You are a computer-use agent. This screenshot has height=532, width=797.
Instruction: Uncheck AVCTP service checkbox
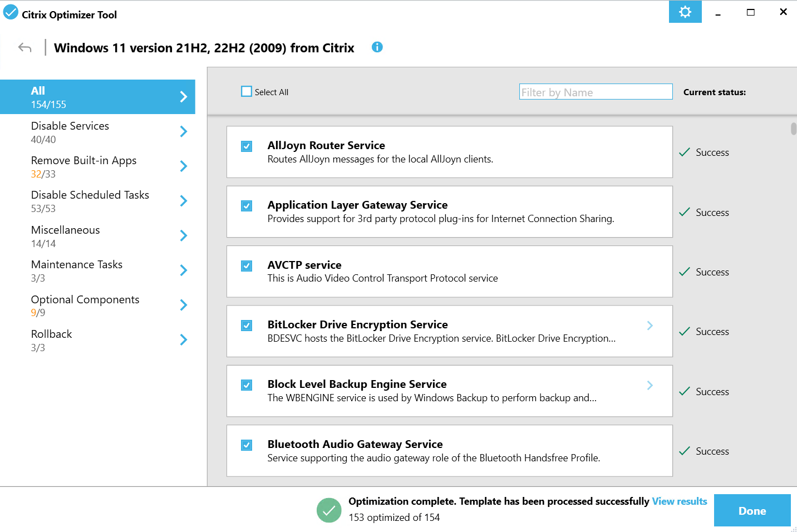click(247, 266)
